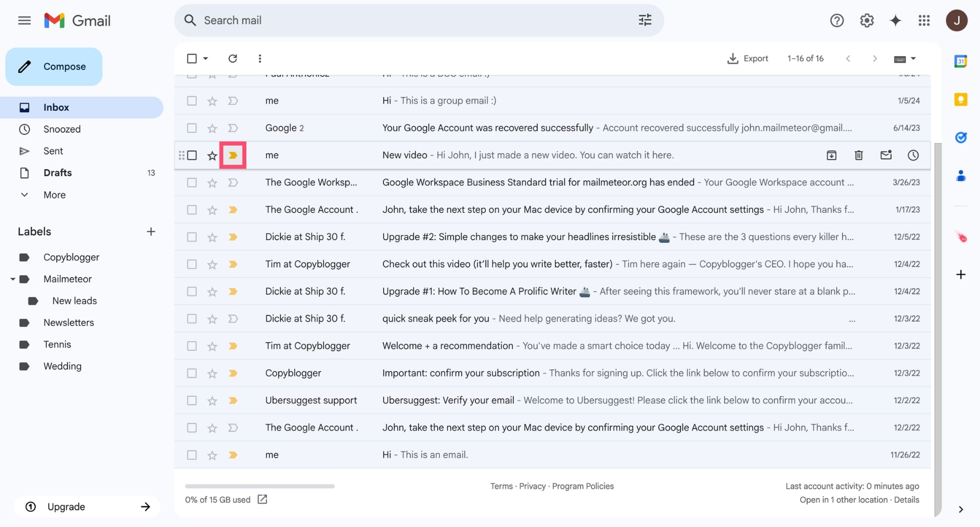Open the select dropdown arrow
Image resolution: width=980 pixels, height=527 pixels.
tap(205, 59)
